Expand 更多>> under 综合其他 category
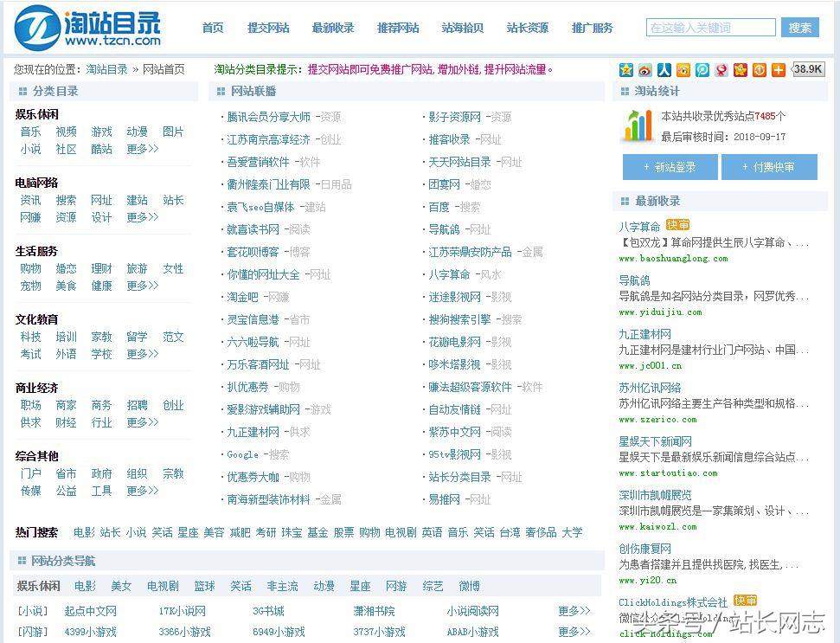The image size is (840, 643). pos(143,491)
